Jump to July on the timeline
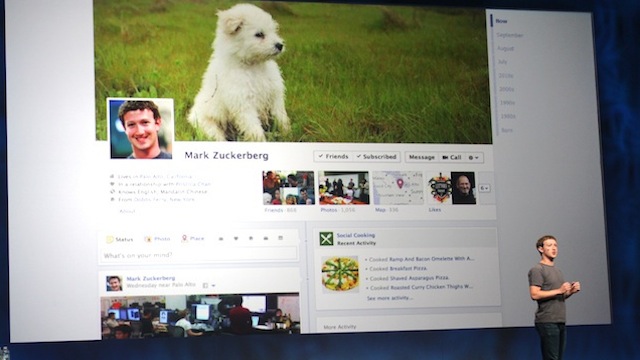Screen dimensions: 640x360 coord(502,62)
